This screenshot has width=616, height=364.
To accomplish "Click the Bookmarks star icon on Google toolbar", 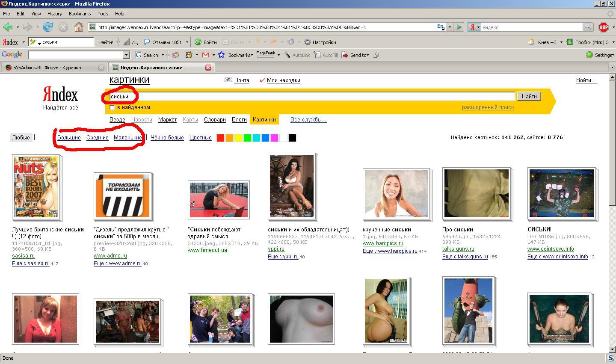I will [x=221, y=55].
